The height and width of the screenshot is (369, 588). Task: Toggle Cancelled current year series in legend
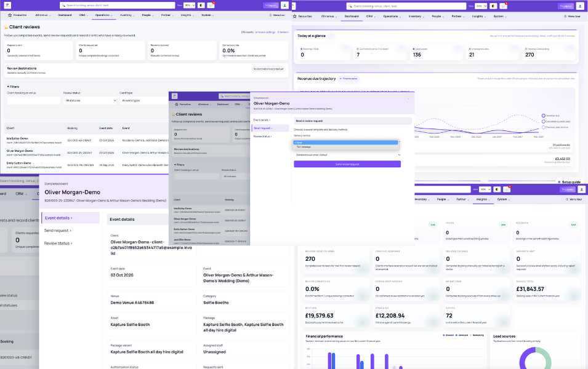click(556, 121)
